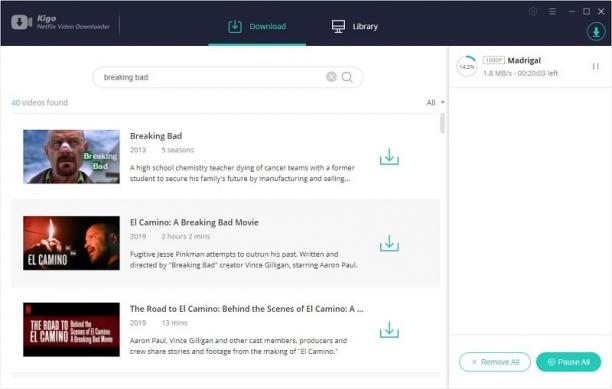Download El Camino: A Breaking Bad Movie
The height and width of the screenshot is (389, 612).
tap(389, 243)
